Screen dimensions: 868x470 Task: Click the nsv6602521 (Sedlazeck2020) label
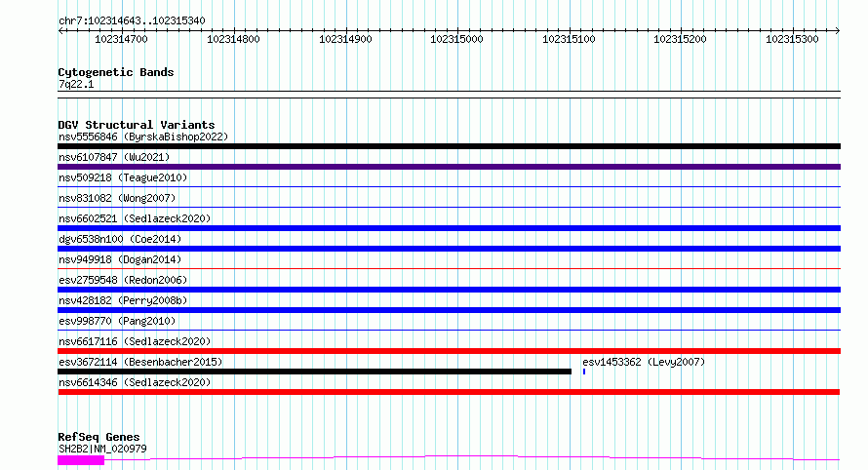pyautogui.click(x=135, y=218)
